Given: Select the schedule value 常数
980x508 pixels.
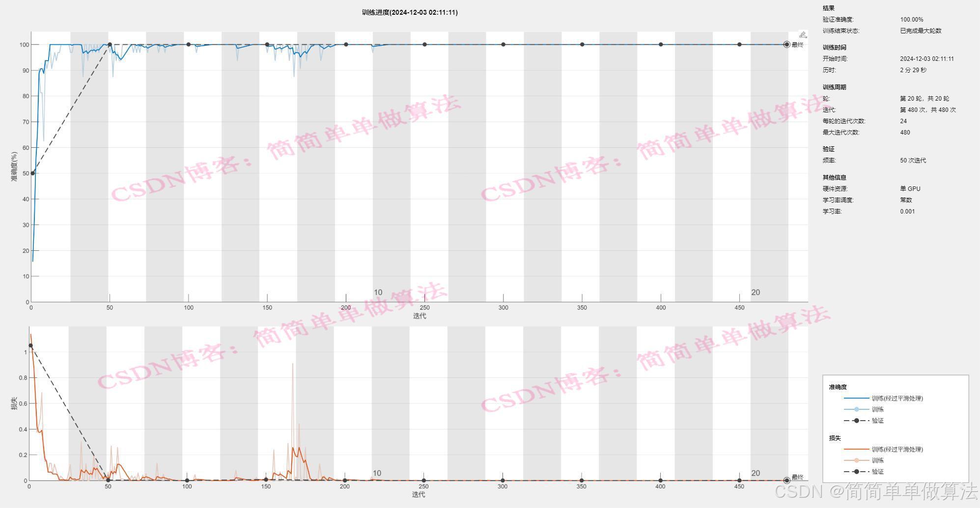Looking at the screenshot, I should [x=906, y=200].
